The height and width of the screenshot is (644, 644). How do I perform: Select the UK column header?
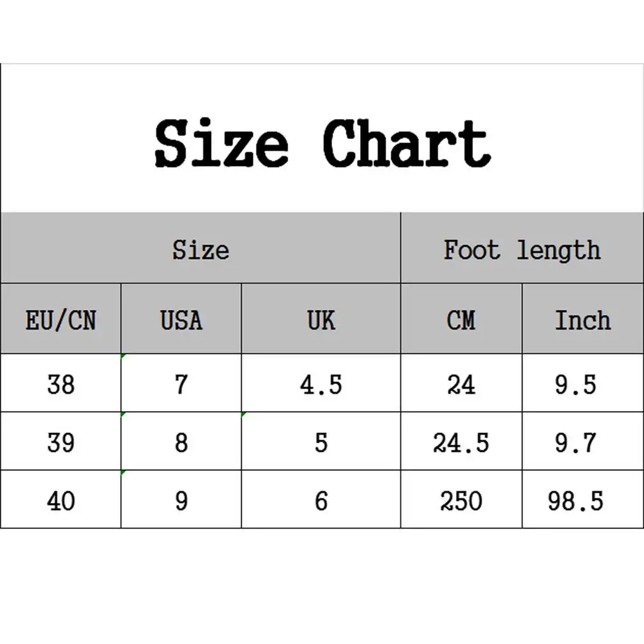(321, 319)
